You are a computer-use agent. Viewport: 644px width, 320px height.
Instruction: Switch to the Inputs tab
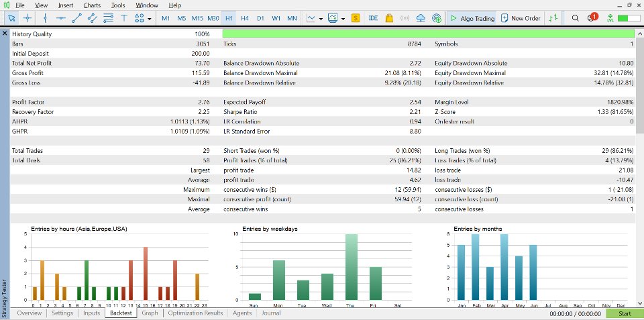pos(92,313)
